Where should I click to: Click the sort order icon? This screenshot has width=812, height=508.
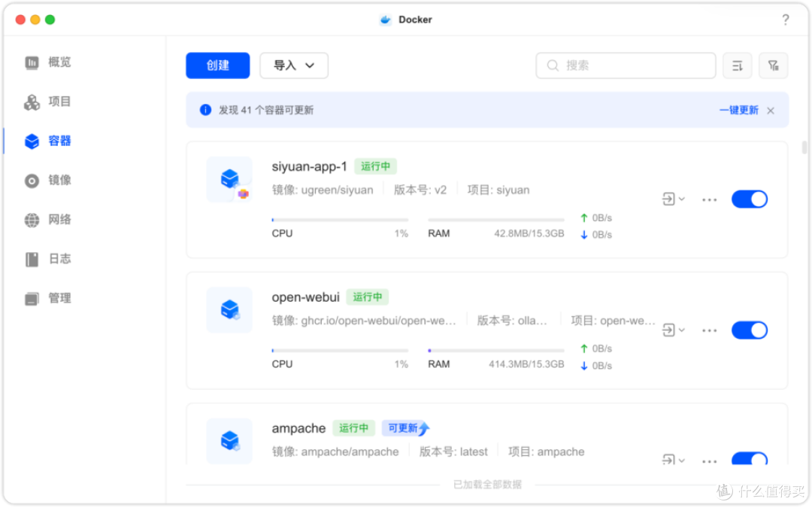pos(738,65)
